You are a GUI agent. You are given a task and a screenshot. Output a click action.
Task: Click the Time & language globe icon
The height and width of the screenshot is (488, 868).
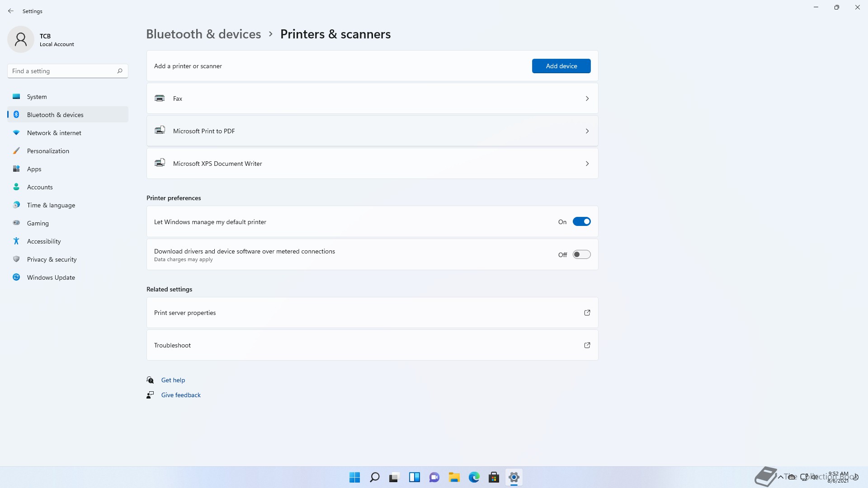(16, 205)
